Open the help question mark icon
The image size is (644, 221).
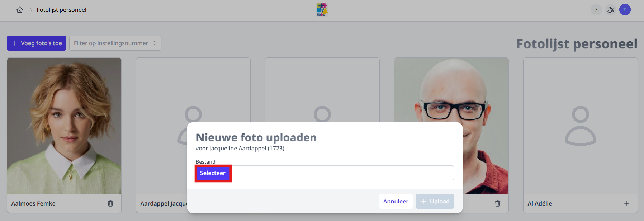click(596, 10)
